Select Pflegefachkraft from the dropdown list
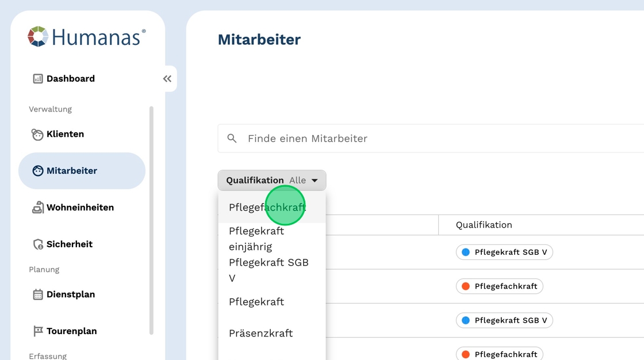The height and width of the screenshot is (360, 644). (x=267, y=208)
